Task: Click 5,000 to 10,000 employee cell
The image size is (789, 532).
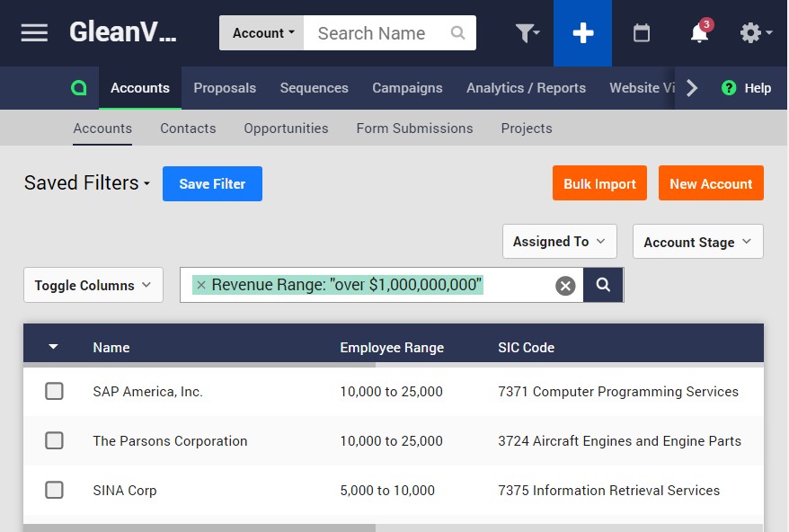Action: (x=387, y=491)
